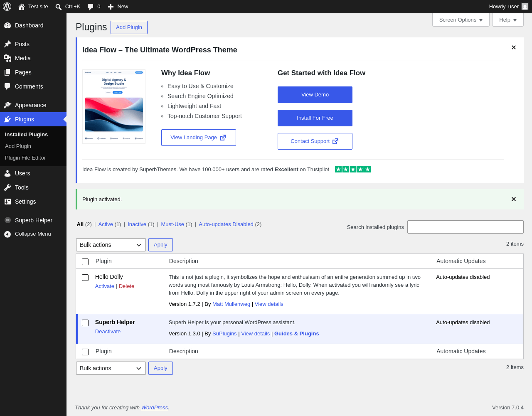The image size is (532, 416).
Task: Dismiss the Idea Flow promotional banner
Action: (514, 47)
